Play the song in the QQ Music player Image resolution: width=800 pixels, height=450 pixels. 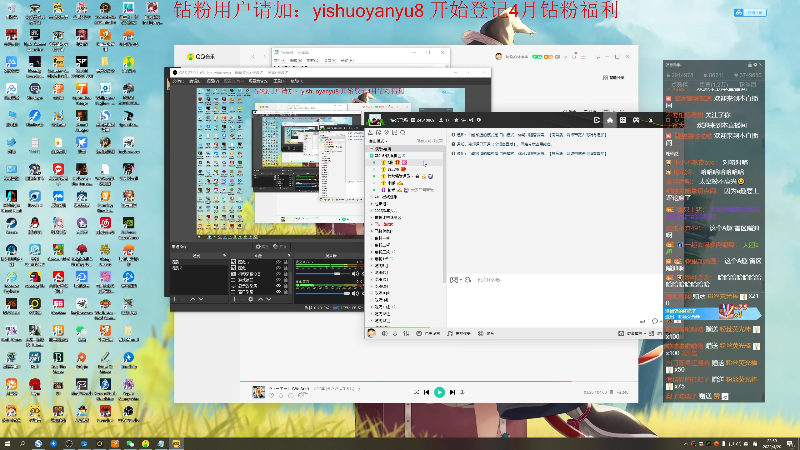point(439,392)
